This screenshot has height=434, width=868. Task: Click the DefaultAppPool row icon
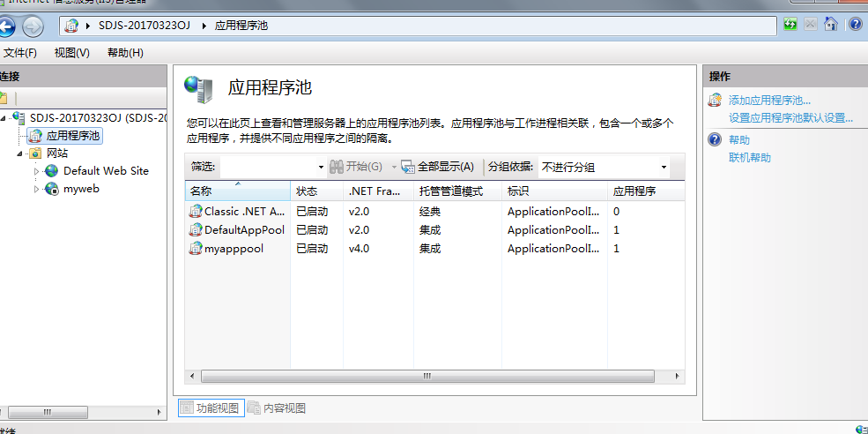(x=196, y=230)
